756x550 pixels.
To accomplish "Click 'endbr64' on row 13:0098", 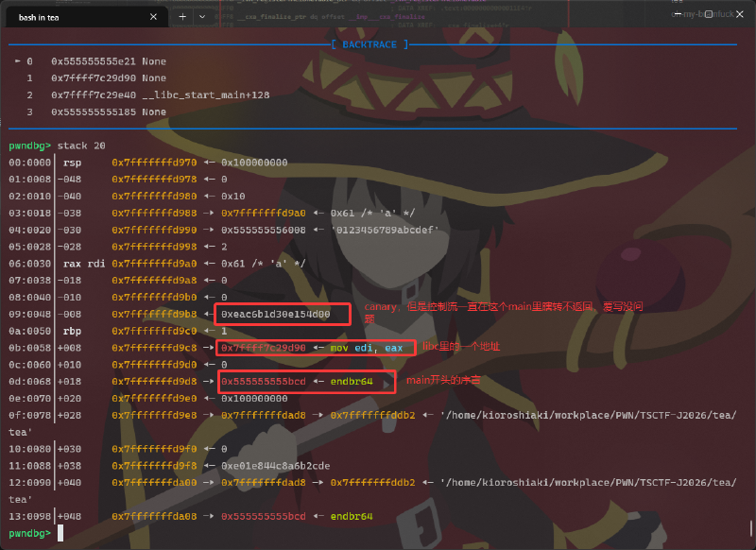I will pyautogui.click(x=352, y=516).
